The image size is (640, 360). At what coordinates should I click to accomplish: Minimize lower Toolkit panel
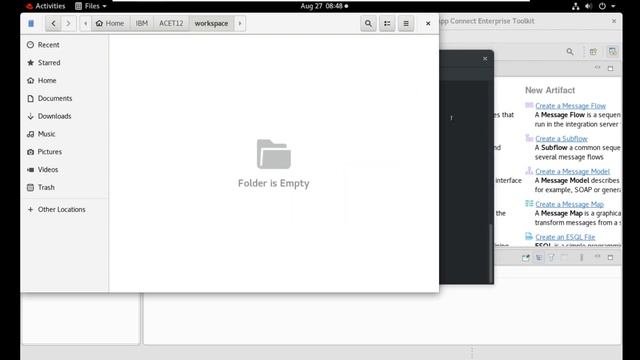tap(598, 257)
